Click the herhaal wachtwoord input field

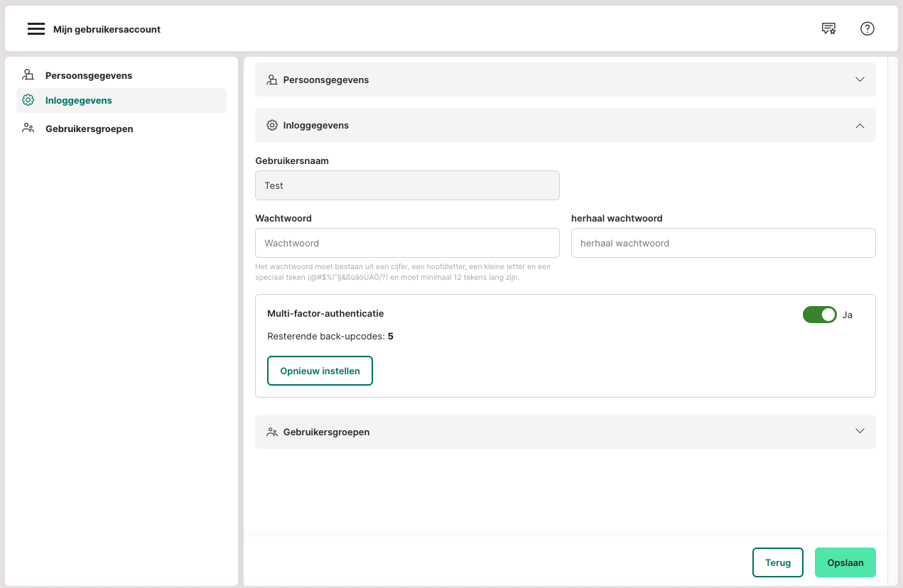coord(723,243)
